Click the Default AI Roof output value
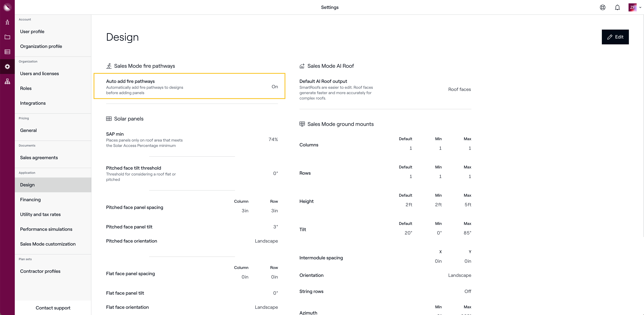The height and width of the screenshot is (315, 644). point(459,89)
